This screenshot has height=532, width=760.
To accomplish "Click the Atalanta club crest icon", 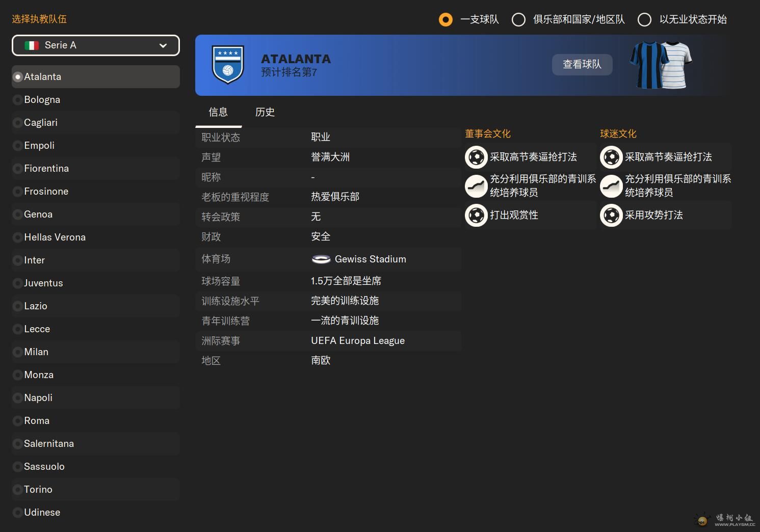I will point(228,65).
